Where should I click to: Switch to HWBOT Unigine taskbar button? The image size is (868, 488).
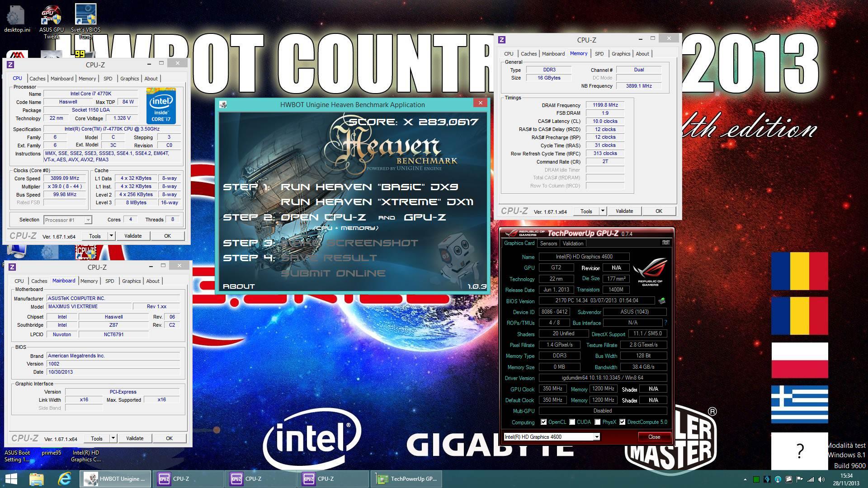point(116,479)
